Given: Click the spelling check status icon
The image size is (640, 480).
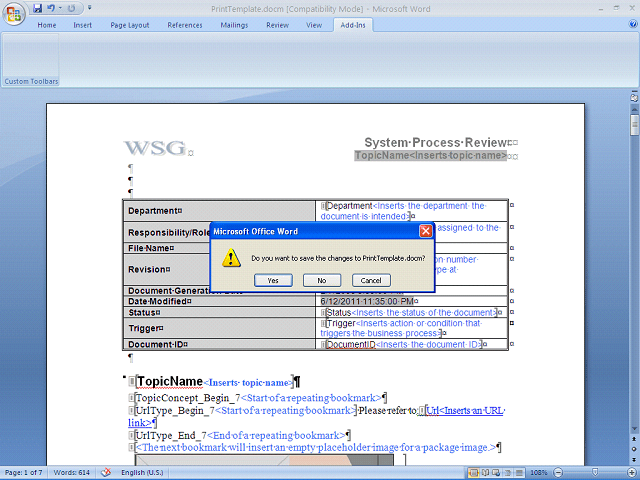Looking at the screenshot, I should [x=106, y=472].
